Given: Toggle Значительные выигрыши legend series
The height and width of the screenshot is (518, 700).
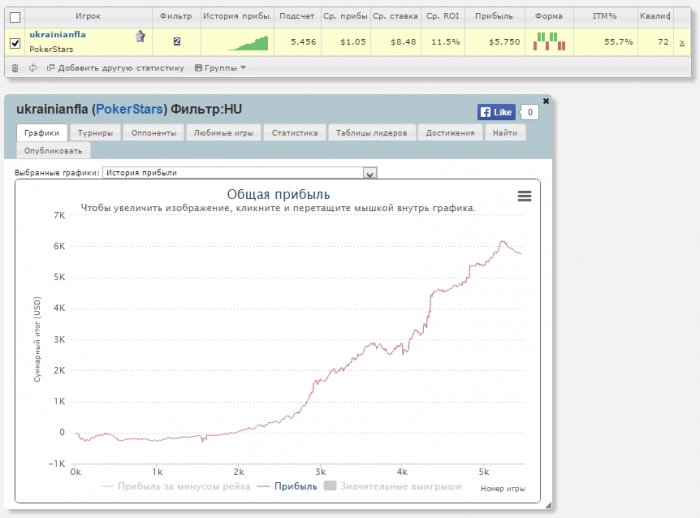Looking at the screenshot, I should [393, 486].
